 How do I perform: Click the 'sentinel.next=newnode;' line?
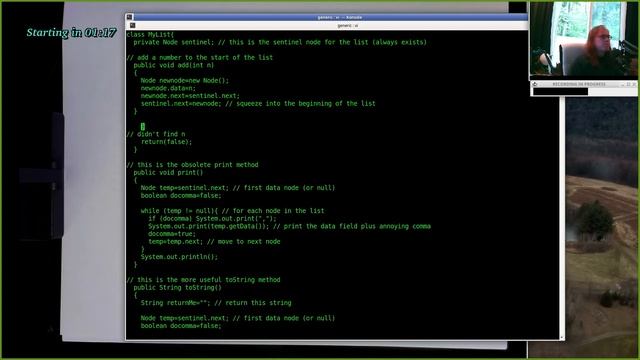[x=258, y=104]
